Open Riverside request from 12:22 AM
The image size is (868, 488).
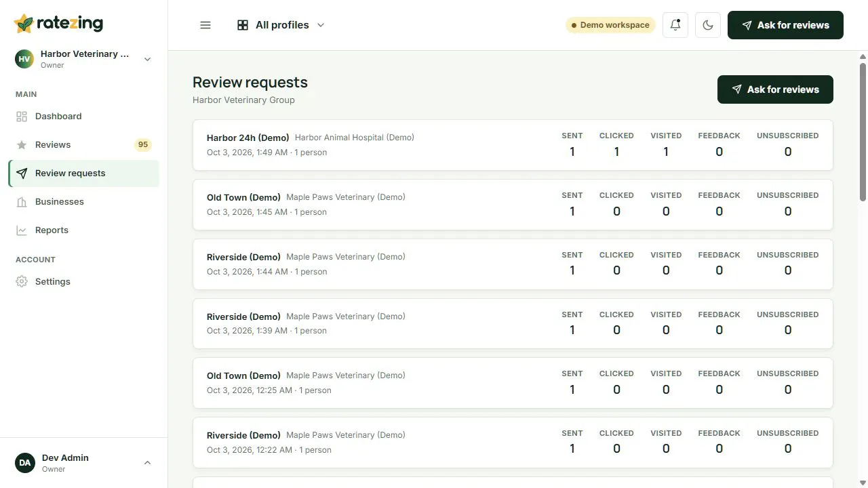click(x=513, y=443)
